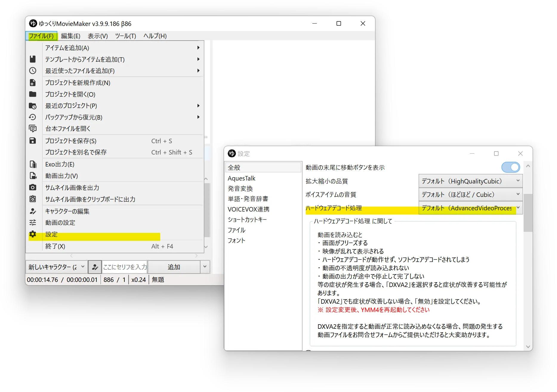
Task: Select 発音変換 category in settings sidebar
Action: coord(263,188)
